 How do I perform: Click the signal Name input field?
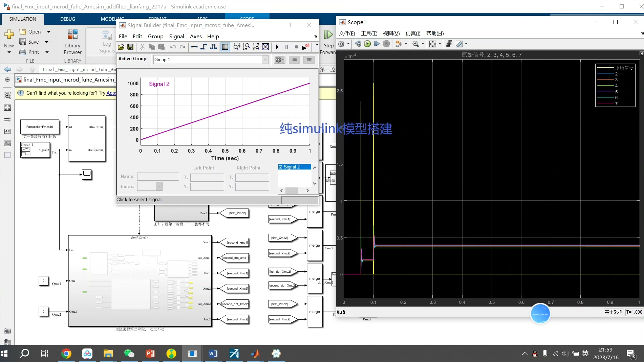pos(158,177)
